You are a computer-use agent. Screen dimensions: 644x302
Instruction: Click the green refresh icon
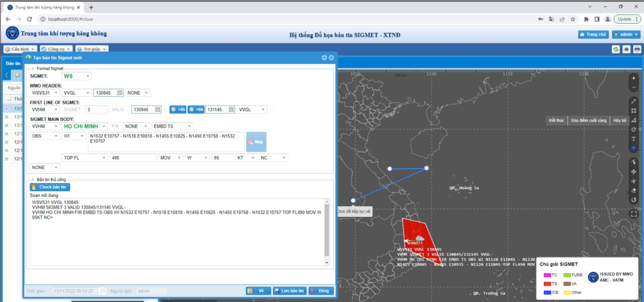click(616, 49)
